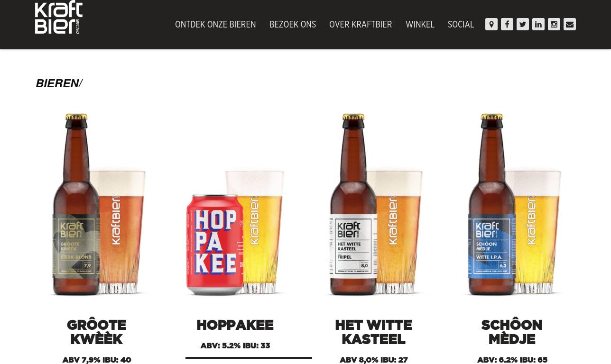Open the Bezoek Ons menu item
The width and height of the screenshot is (611, 364).
pyautogui.click(x=293, y=25)
